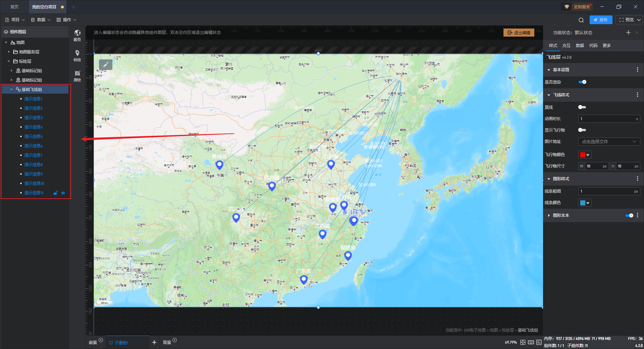Open 图形样式 more options dots
This screenshot has width=644, height=349.
tap(638, 179)
